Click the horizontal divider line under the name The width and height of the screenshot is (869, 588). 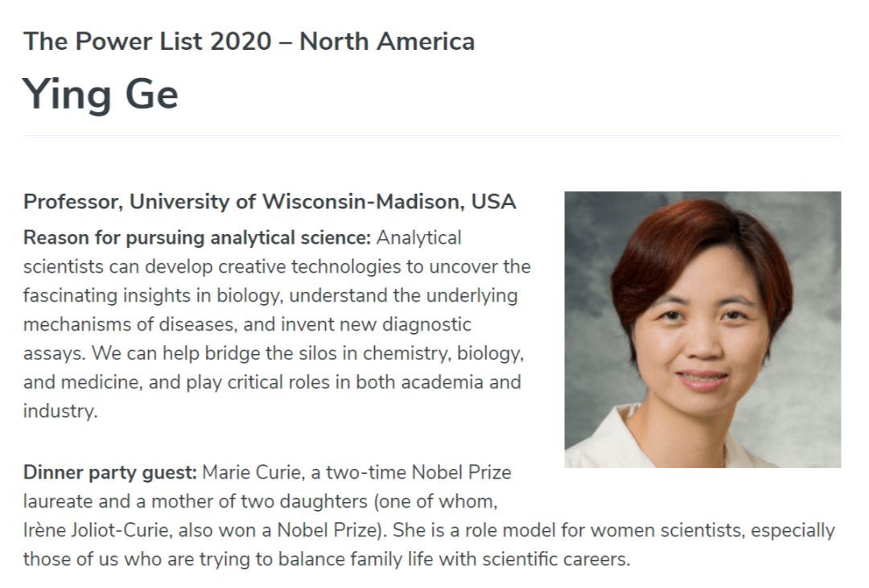click(x=432, y=136)
